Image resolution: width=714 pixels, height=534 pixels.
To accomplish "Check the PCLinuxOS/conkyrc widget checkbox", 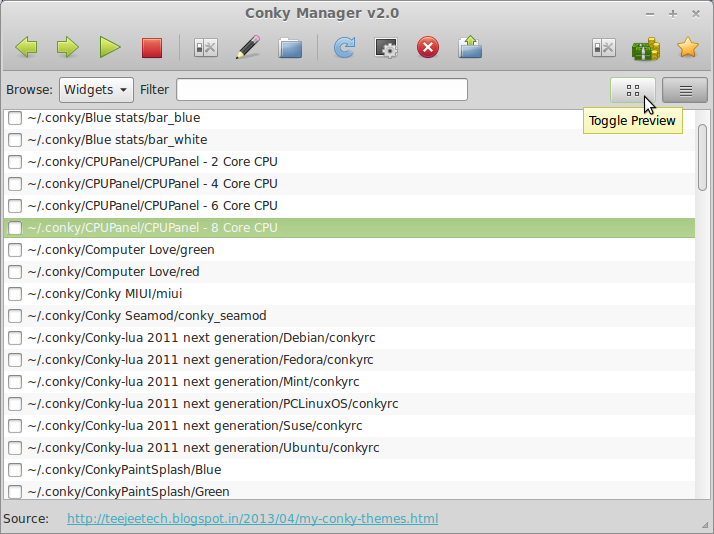I will click(x=15, y=404).
